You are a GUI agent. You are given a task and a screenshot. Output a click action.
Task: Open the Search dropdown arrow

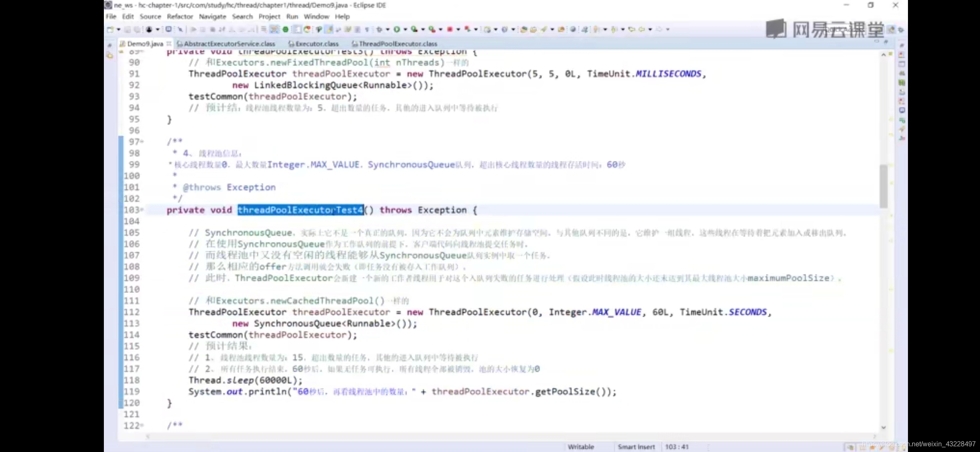[x=552, y=29]
